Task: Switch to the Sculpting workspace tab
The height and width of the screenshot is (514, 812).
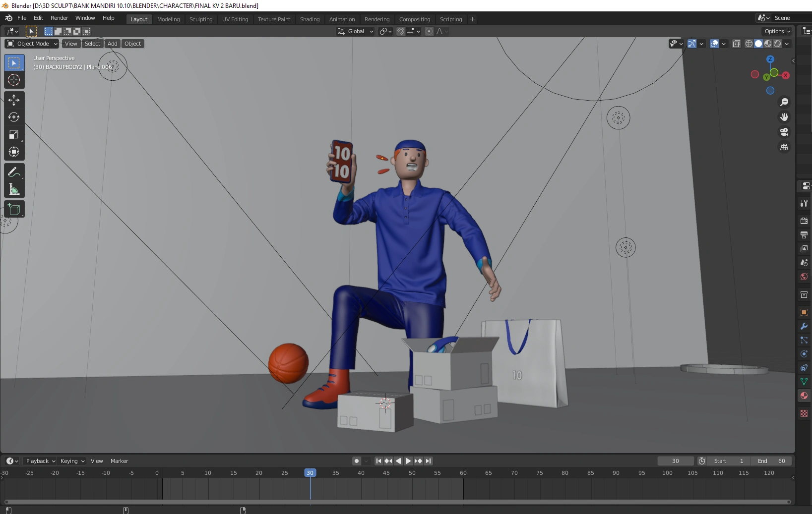Action: (x=201, y=19)
